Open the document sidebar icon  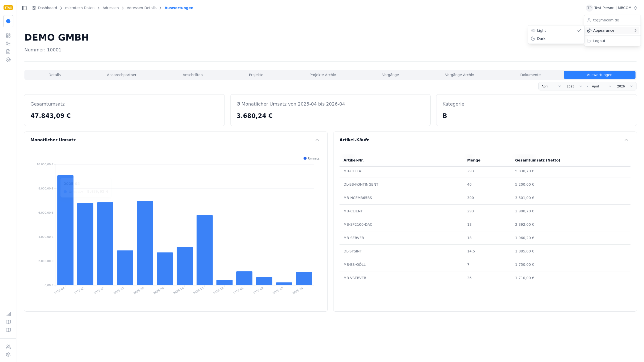[8, 51]
